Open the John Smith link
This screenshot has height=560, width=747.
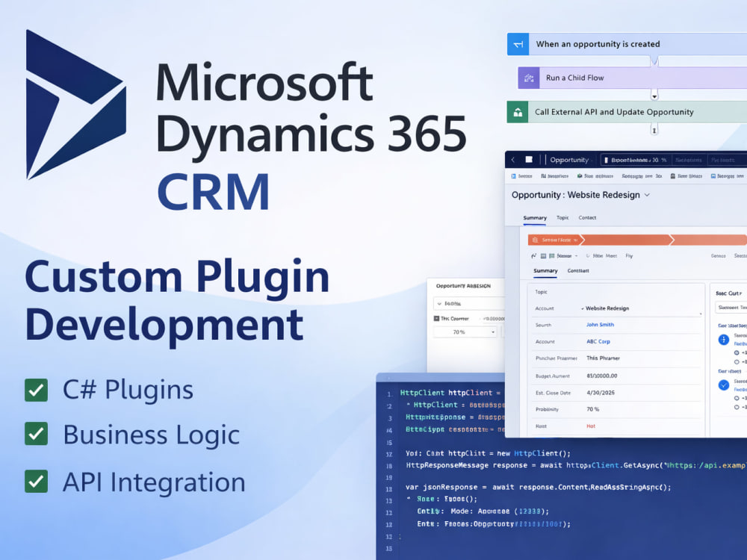click(601, 325)
